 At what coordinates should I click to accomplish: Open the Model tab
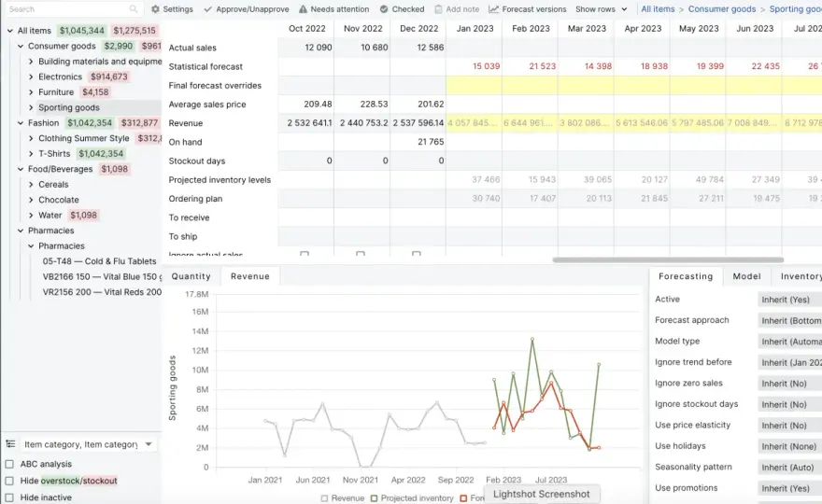(746, 276)
